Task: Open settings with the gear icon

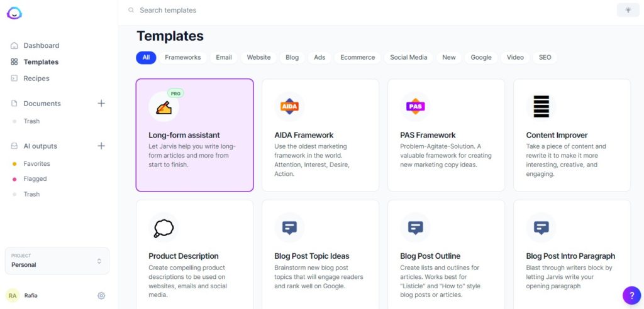Action: (x=101, y=295)
